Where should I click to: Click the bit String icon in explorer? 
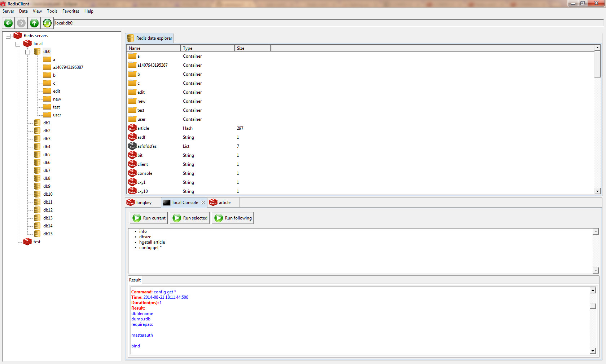pyautogui.click(x=132, y=155)
